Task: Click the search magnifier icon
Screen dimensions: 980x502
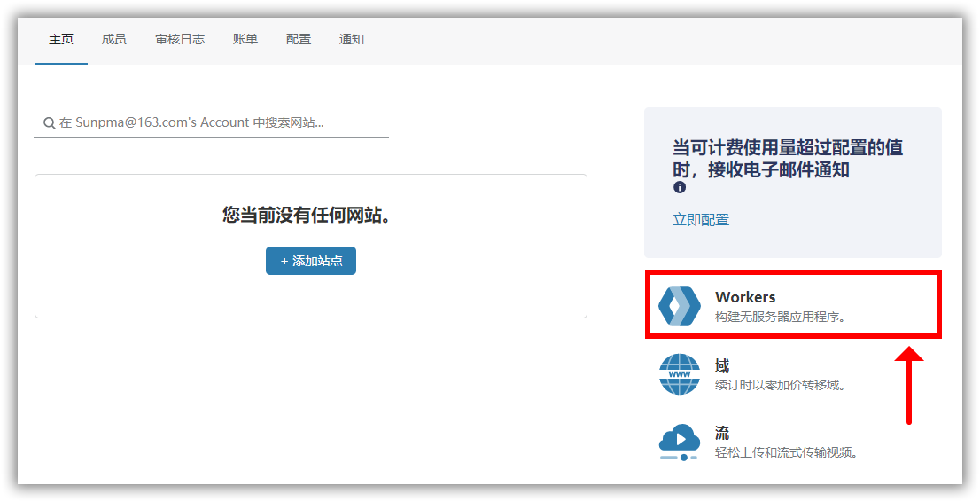Action: pos(50,123)
